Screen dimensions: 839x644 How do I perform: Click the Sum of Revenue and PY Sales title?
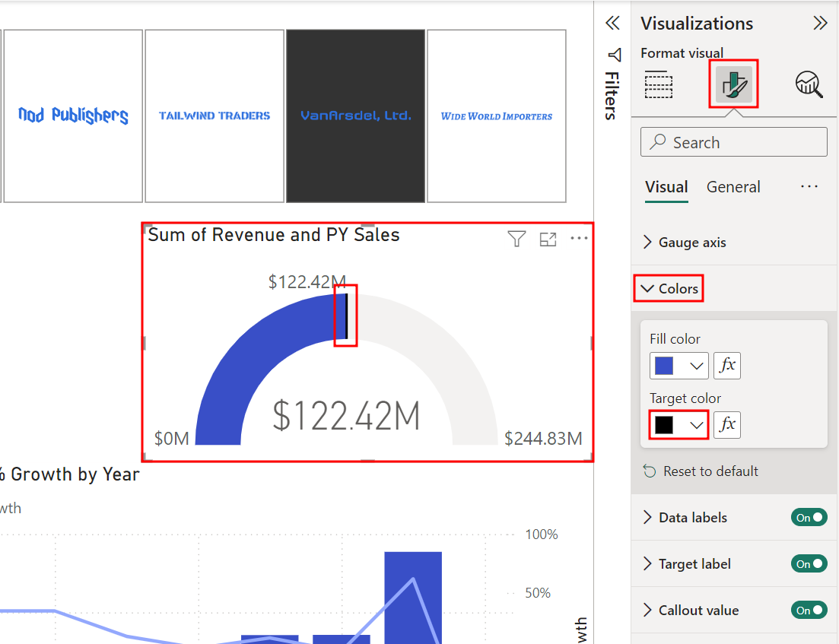pos(274,235)
